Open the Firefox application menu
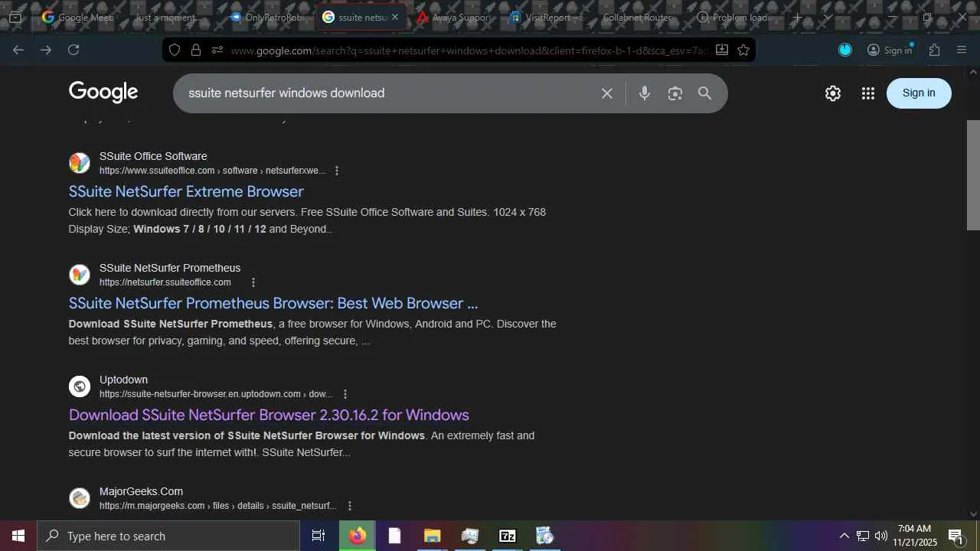 [x=962, y=50]
